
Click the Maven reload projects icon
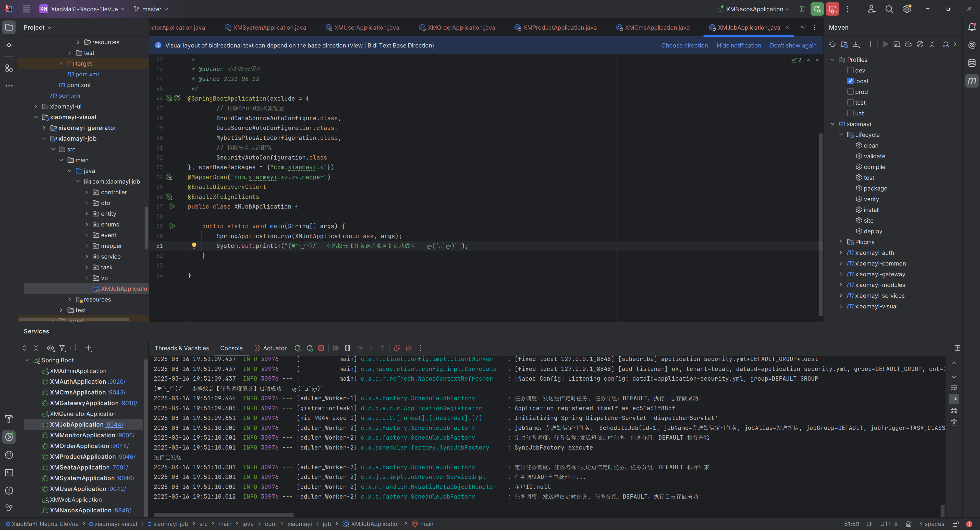pos(833,44)
